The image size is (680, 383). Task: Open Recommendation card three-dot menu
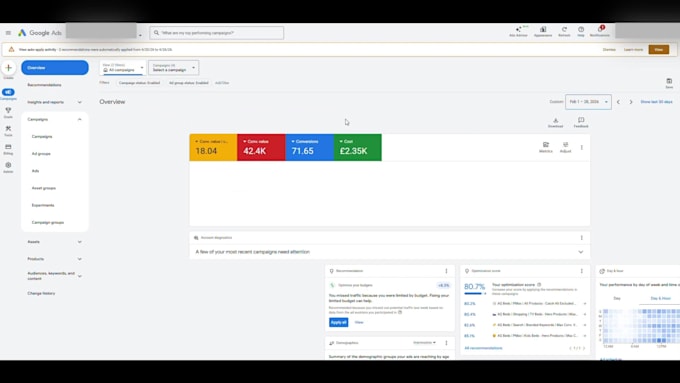446,271
